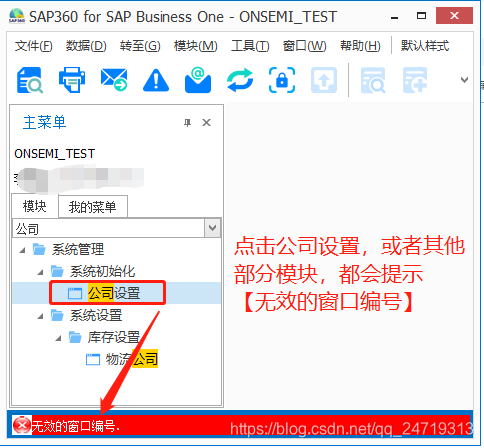Maximize the SAP360 window
The width and height of the screenshot is (484, 448).
421,16
